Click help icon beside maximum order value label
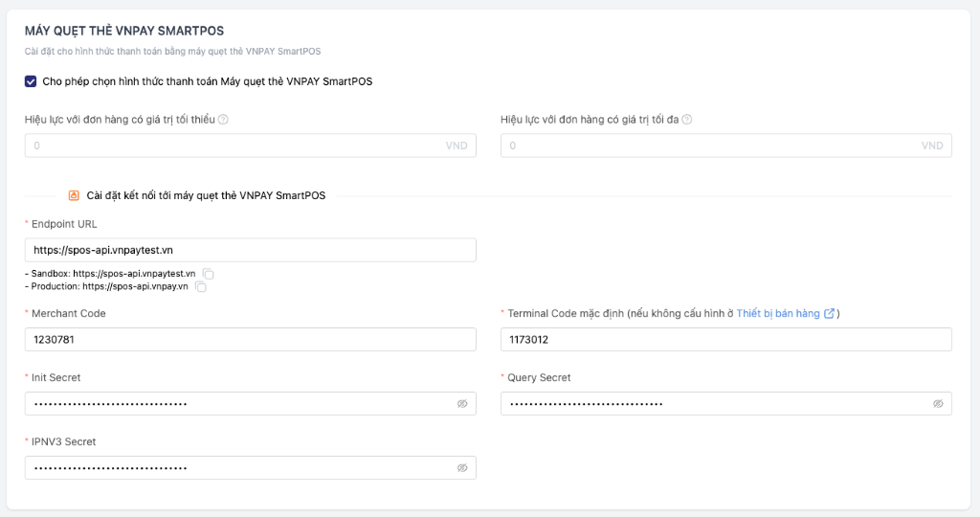Screen dimensions: 980x517 (687, 120)
